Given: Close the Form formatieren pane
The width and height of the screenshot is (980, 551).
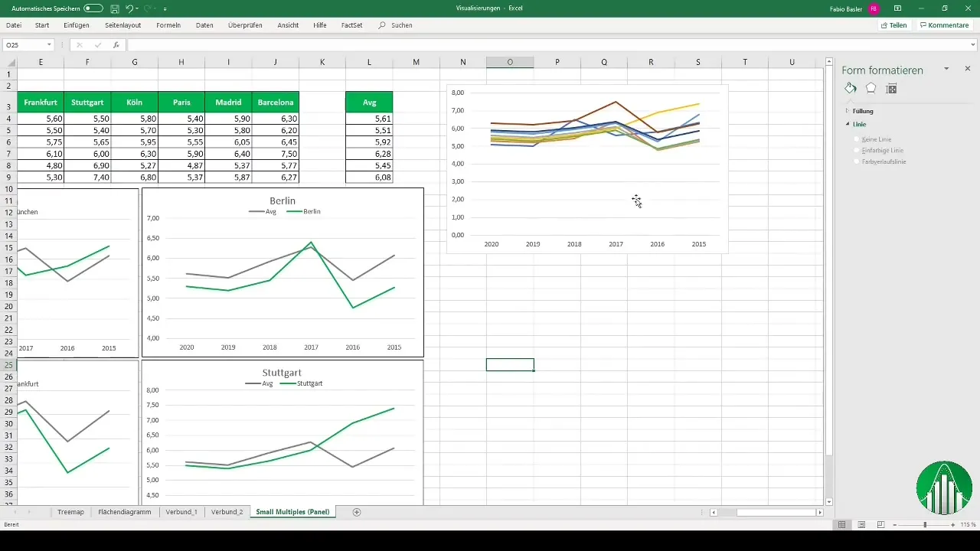Looking at the screenshot, I should 968,69.
